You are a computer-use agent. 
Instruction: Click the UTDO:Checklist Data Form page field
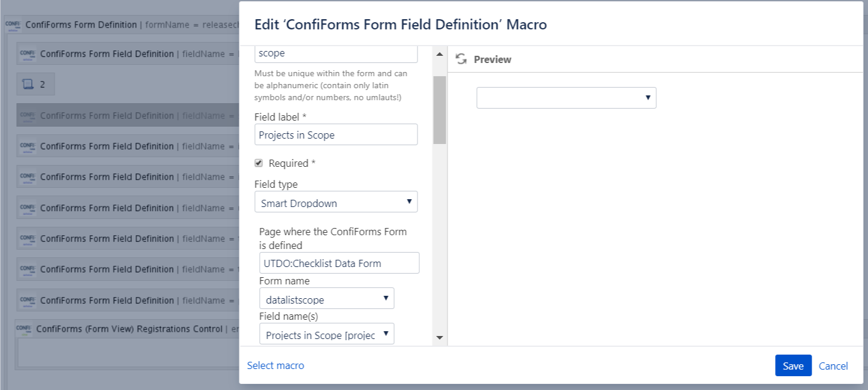click(x=339, y=263)
